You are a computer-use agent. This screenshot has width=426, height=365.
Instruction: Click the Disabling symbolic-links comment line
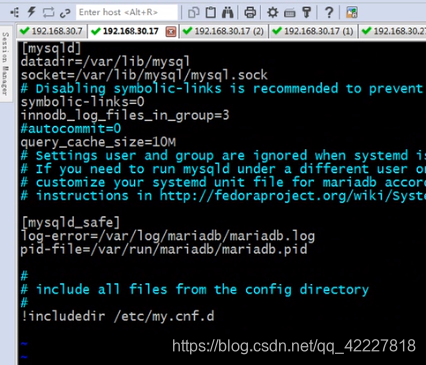tap(222, 88)
